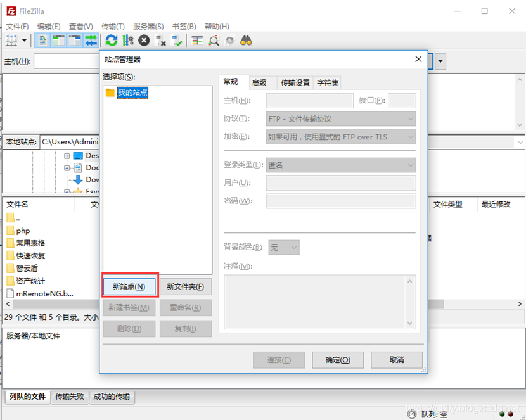Viewport: 526px width, 420px height.
Task: Click the 复制(I) button
Action: (x=186, y=329)
